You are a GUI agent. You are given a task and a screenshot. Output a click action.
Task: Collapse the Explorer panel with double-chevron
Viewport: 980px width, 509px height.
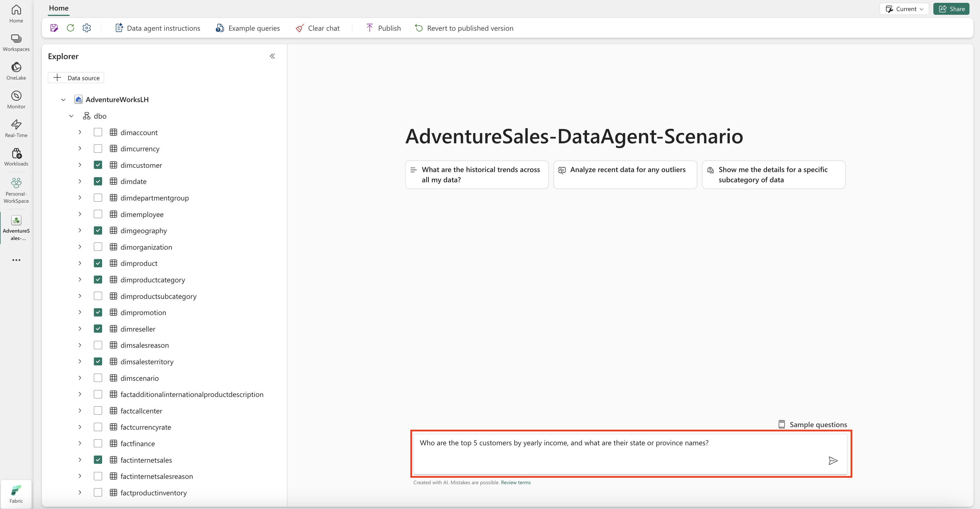[x=272, y=56]
